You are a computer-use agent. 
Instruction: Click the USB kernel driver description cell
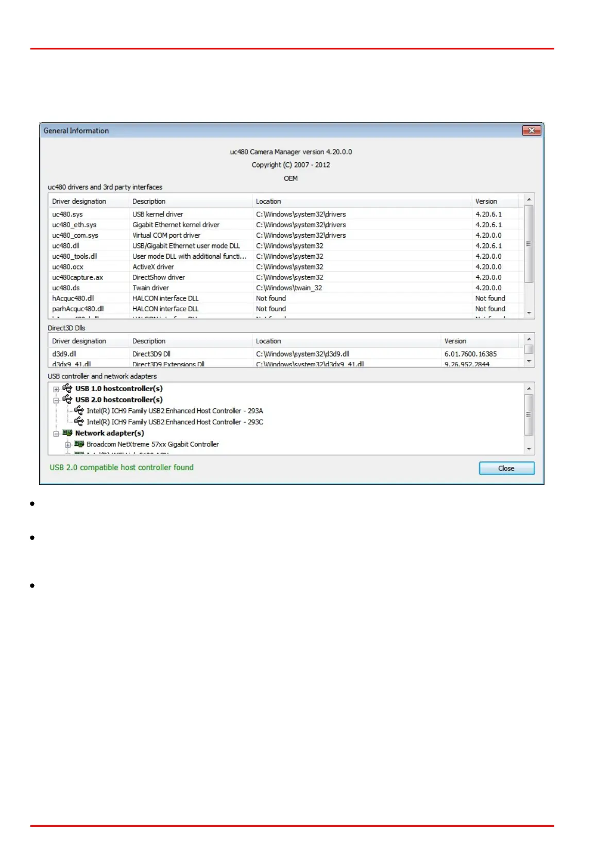tap(158, 214)
